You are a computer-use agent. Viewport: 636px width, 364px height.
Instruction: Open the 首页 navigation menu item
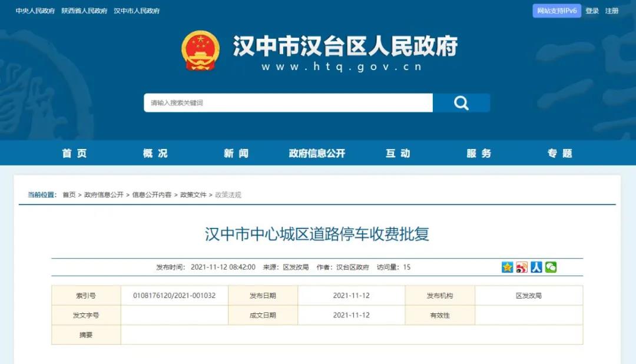pos(74,153)
